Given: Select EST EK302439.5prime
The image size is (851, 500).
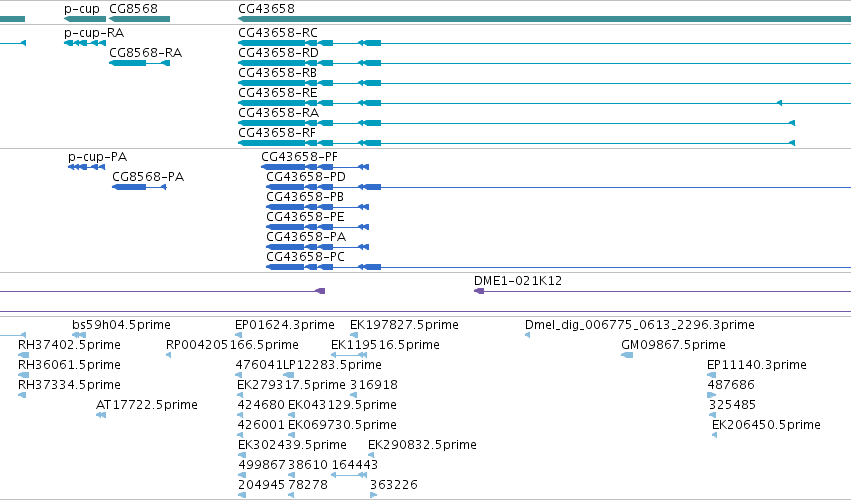Looking at the screenshot, I should 242,455.
